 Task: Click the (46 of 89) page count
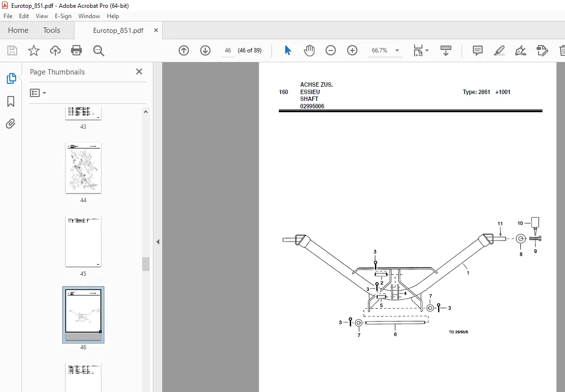coord(250,50)
